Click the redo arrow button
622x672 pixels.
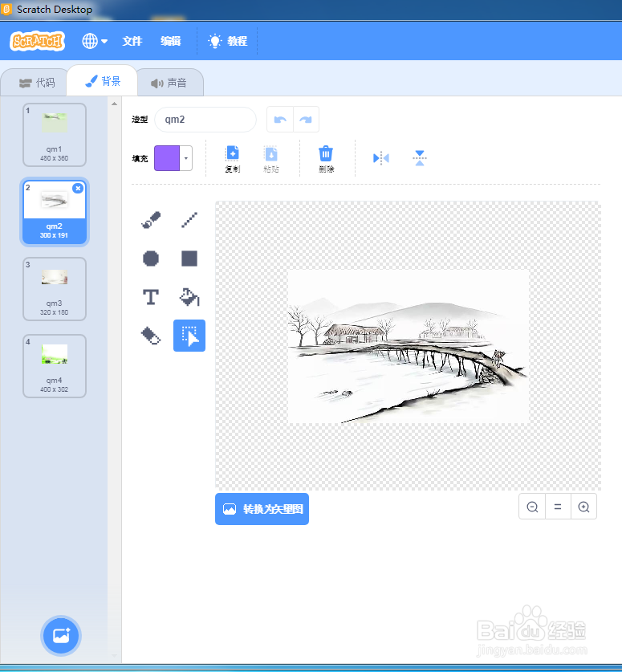pos(306,120)
